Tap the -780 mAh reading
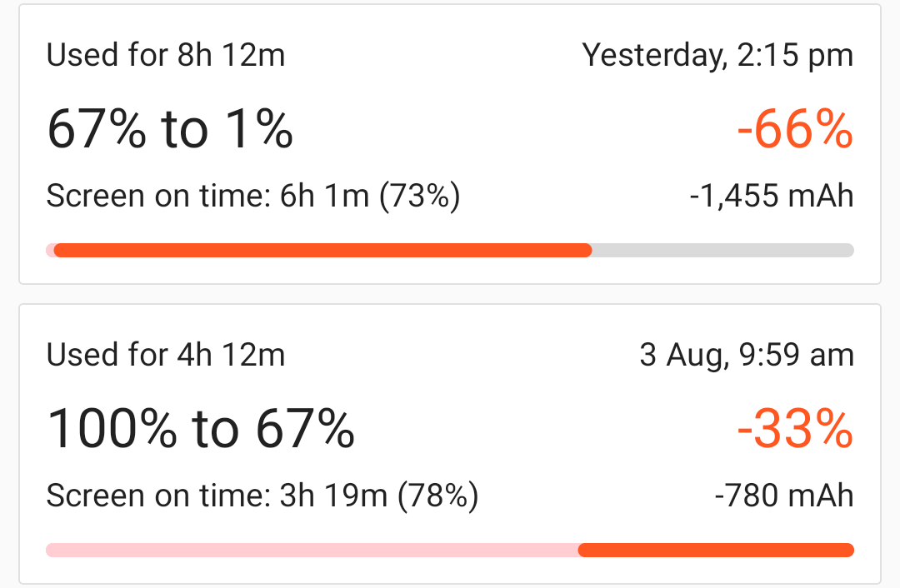 pos(784,496)
